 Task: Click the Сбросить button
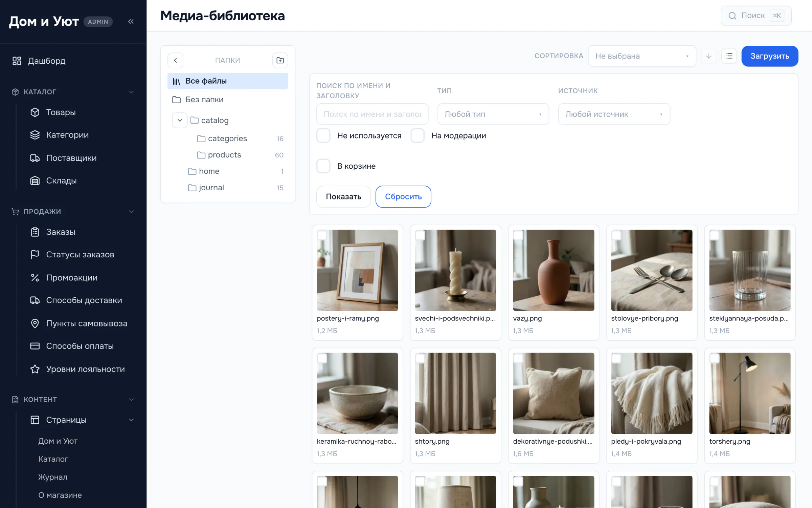click(403, 197)
